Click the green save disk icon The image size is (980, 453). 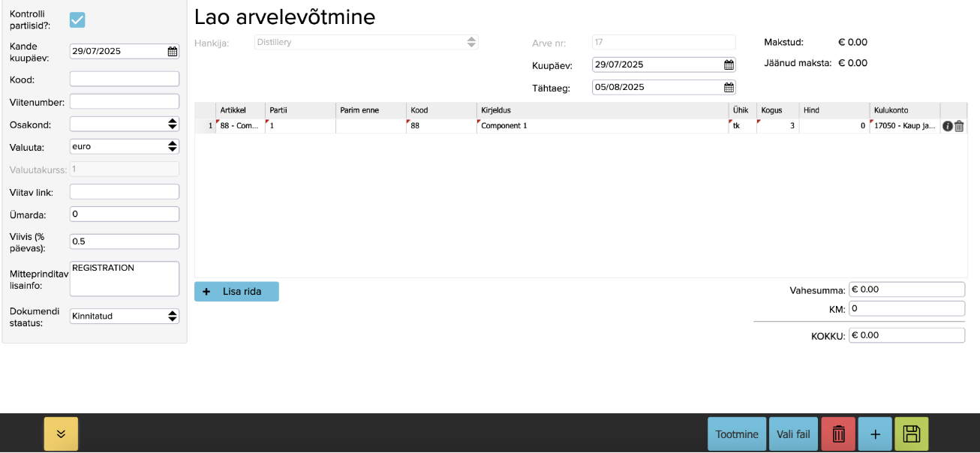[x=911, y=434]
